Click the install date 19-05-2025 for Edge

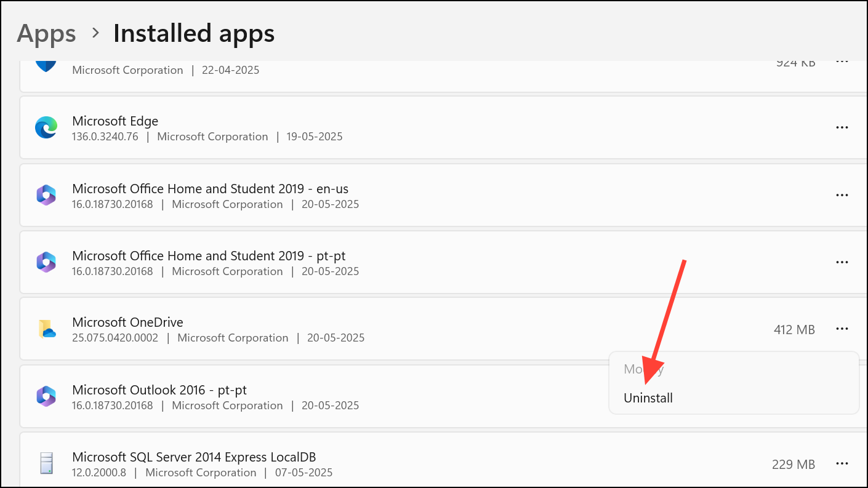[x=315, y=137]
